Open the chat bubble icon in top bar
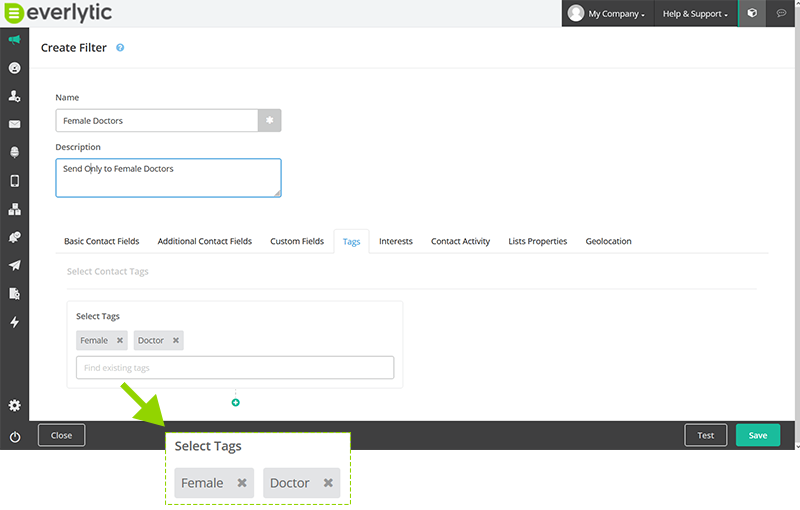 [781, 13]
